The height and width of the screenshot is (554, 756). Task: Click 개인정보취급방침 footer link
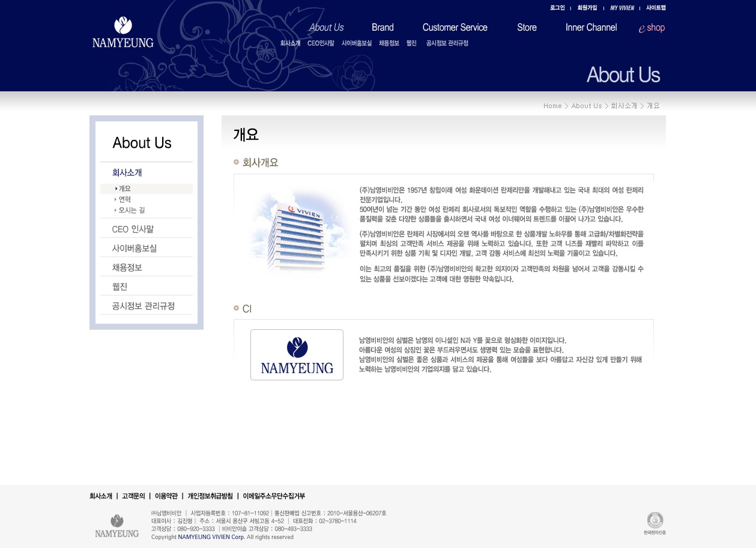tap(210, 496)
